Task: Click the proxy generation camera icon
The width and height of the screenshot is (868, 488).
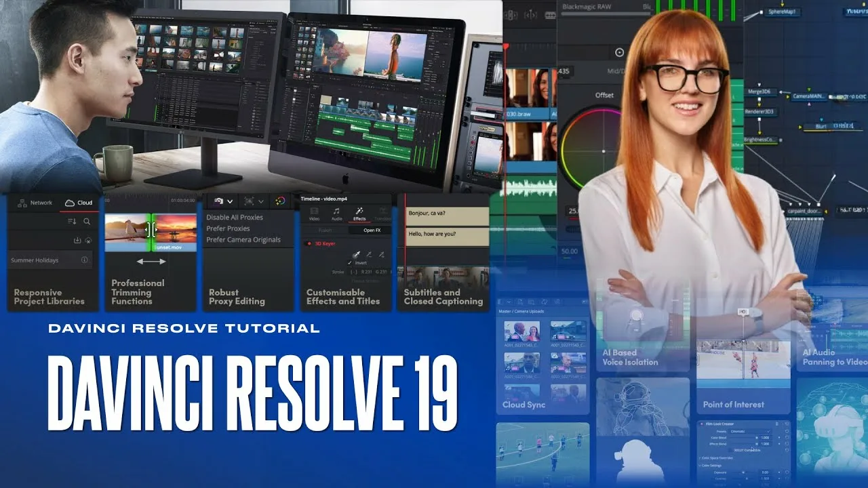Action: click(x=220, y=201)
